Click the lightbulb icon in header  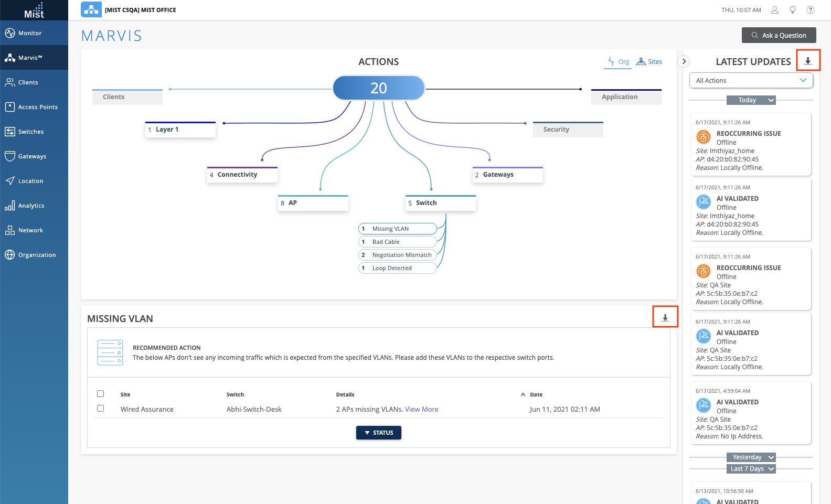(x=793, y=10)
